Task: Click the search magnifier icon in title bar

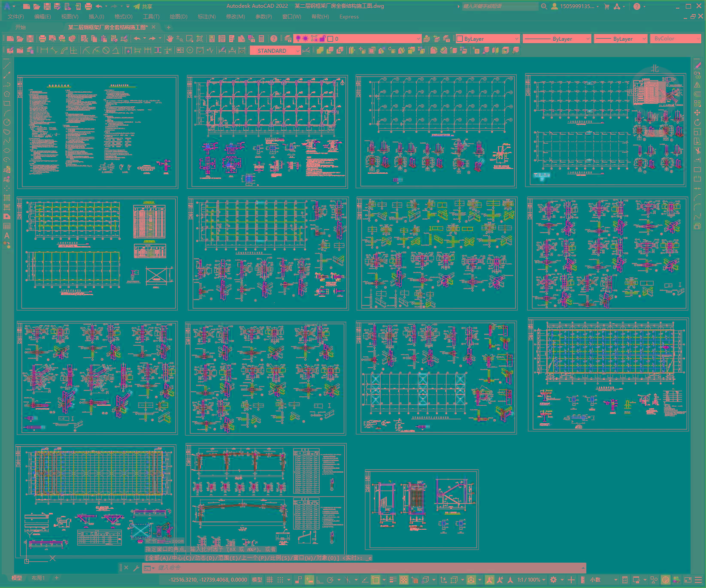Action: click(544, 6)
